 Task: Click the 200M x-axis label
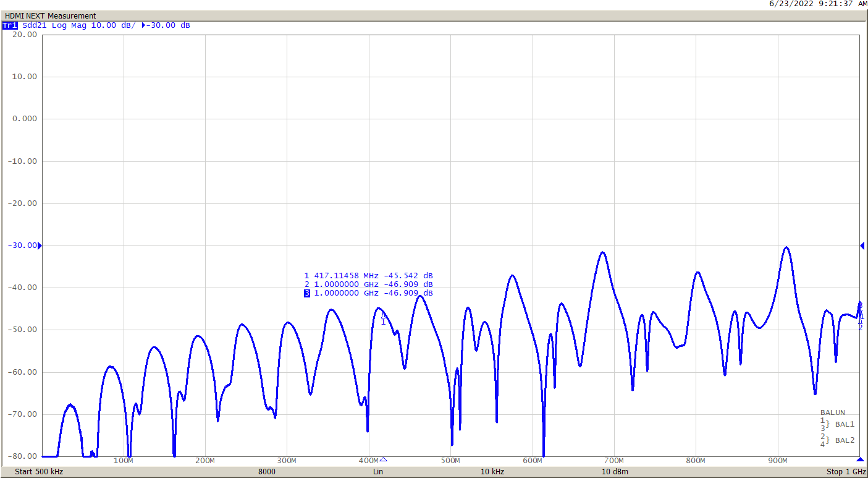pos(204,461)
